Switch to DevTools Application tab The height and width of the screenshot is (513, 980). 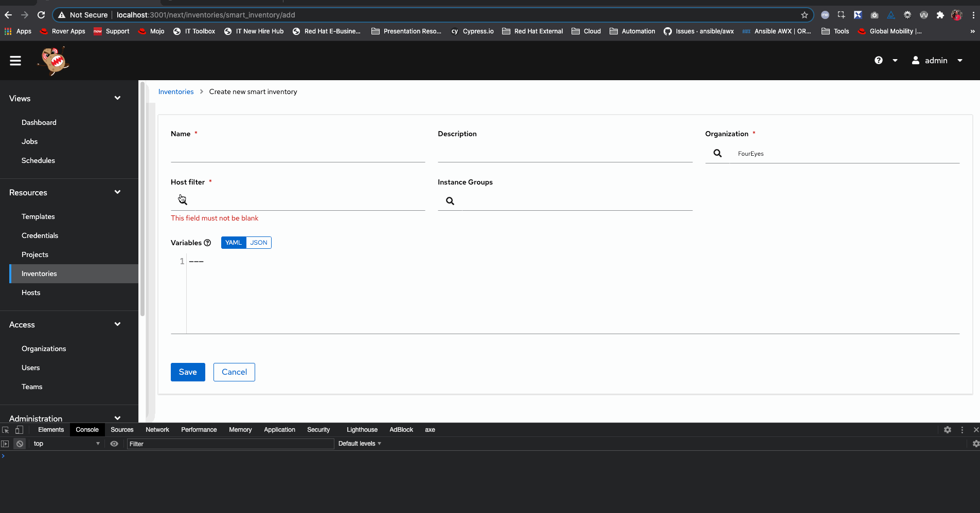(x=279, y=430)
